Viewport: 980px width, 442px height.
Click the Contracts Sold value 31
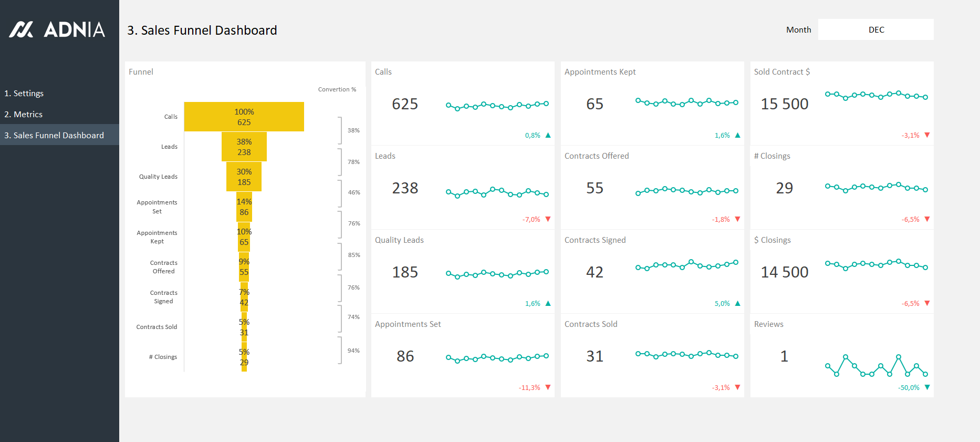click(x=595, y=356)
